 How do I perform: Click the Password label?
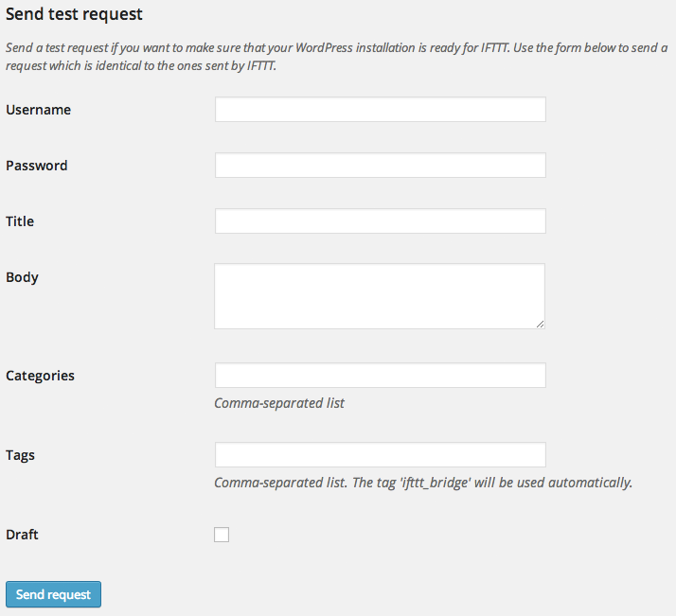tap(36, 166)
